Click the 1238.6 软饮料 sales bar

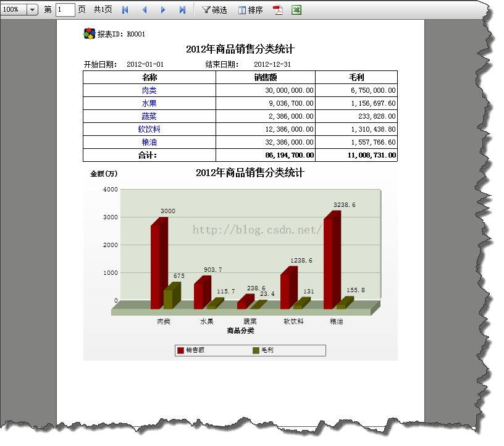[289, 287]
